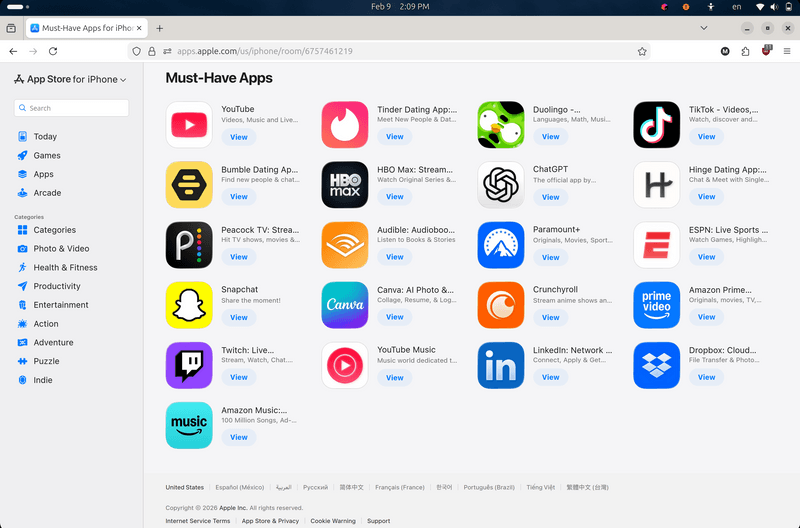Open the Amazon Prime Video app icon
This screenshot has height=528, width=800.
[x=657, y=305]
